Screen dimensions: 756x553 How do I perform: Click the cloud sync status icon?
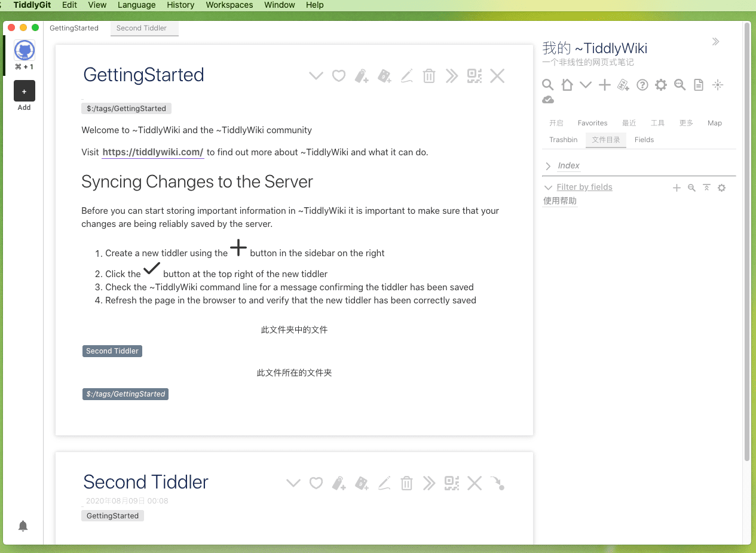pyautogui.click(x=548, y=99)
